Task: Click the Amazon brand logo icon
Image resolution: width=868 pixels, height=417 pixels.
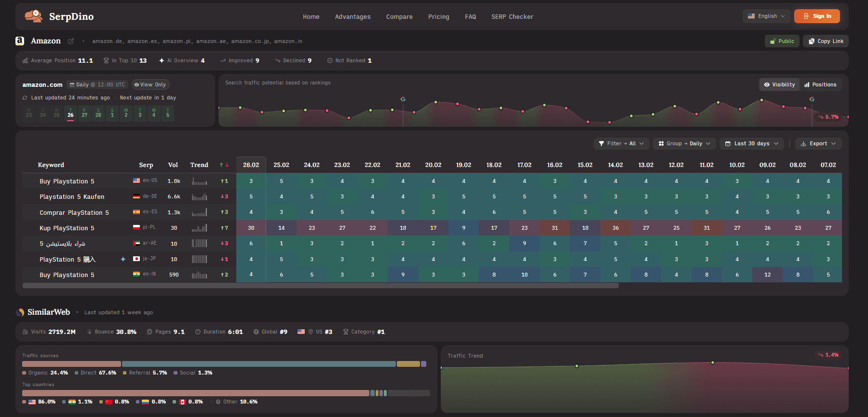Action: pos(20,41)
